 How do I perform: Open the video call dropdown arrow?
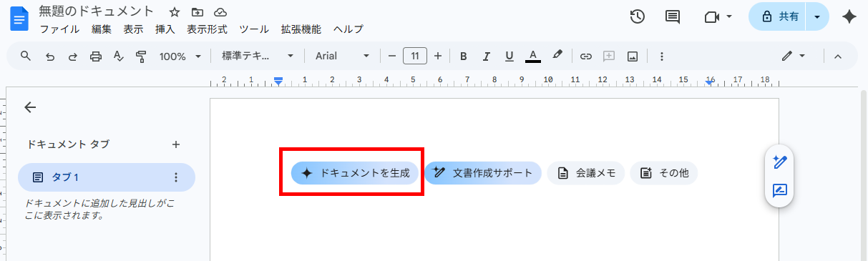pyautogui.click(x=728, y=16)
